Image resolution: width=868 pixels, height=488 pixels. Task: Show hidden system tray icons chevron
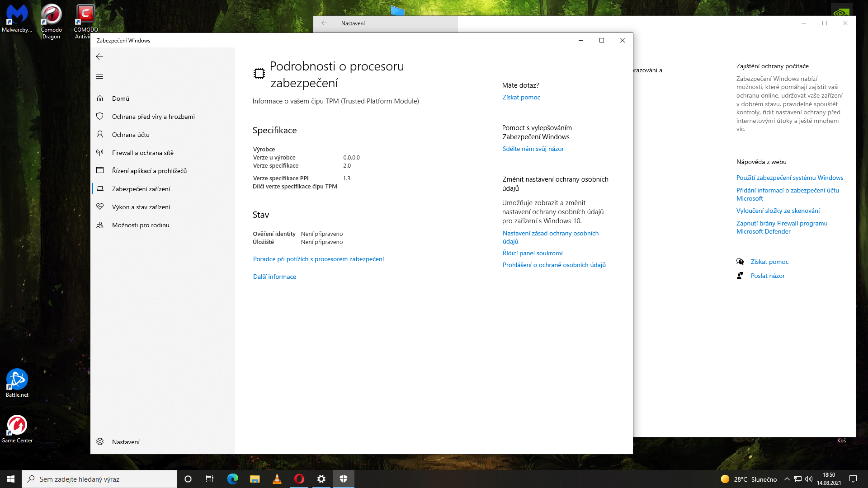[x=787, y=479]
